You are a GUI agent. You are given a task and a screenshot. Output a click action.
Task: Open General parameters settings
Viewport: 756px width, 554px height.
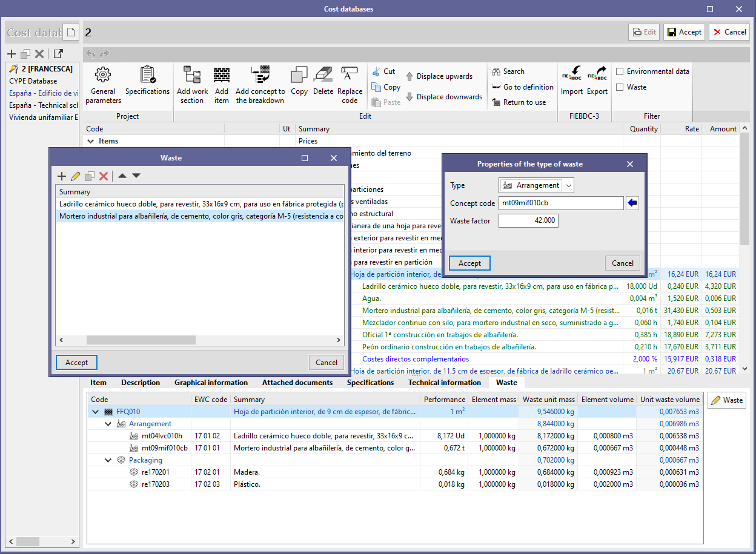[x=103, y=85]
